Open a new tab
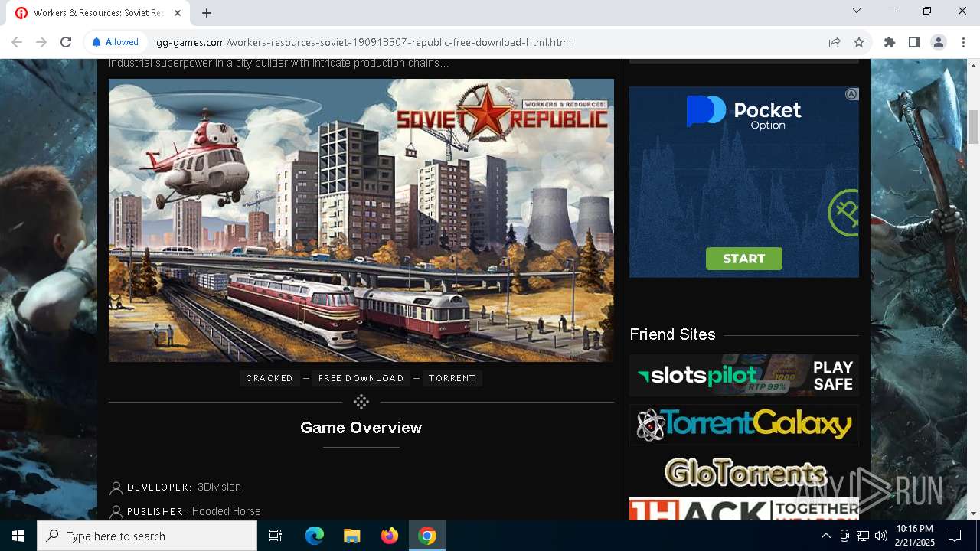The width and height of the screenshot is (980, 551). (x=207, y=13)
